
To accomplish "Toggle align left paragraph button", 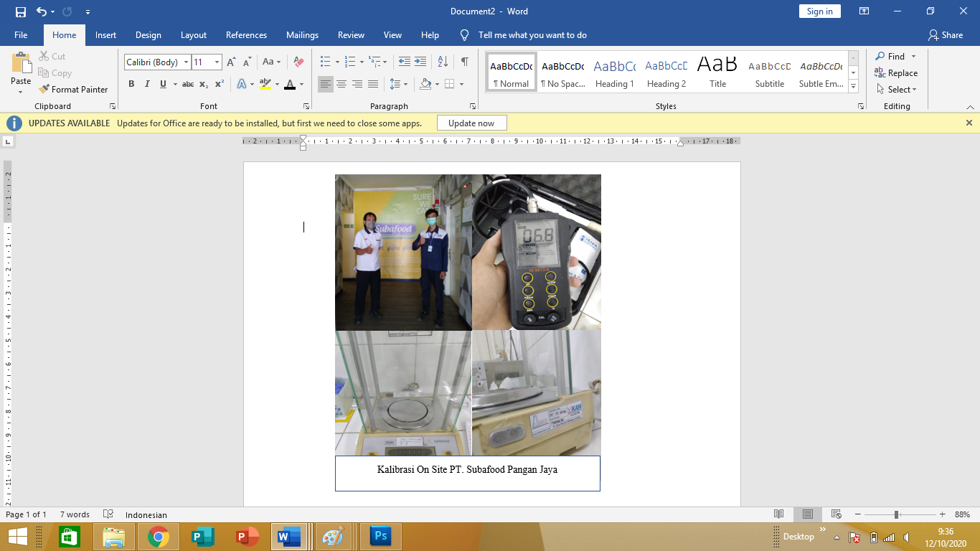I will point(326,85).
